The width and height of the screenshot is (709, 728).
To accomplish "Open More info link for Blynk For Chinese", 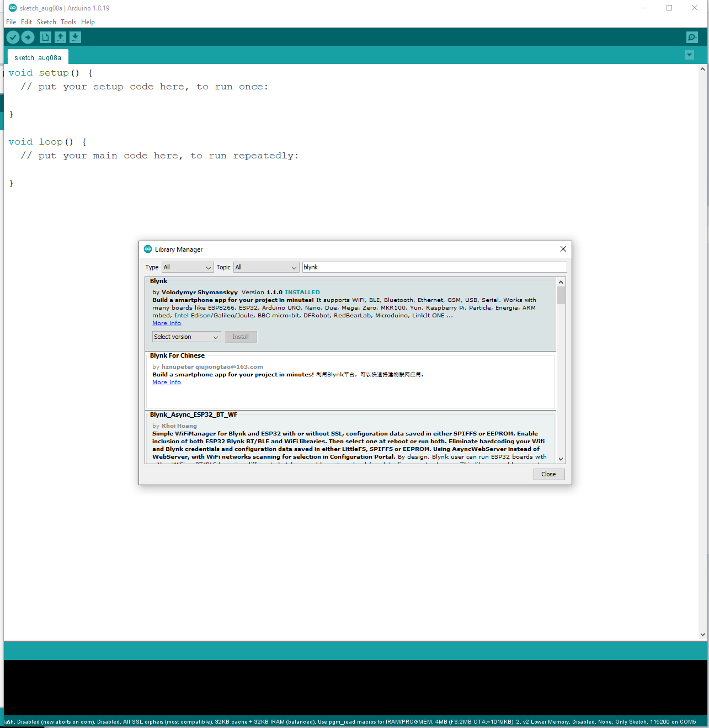I will [x=167, y=382].
